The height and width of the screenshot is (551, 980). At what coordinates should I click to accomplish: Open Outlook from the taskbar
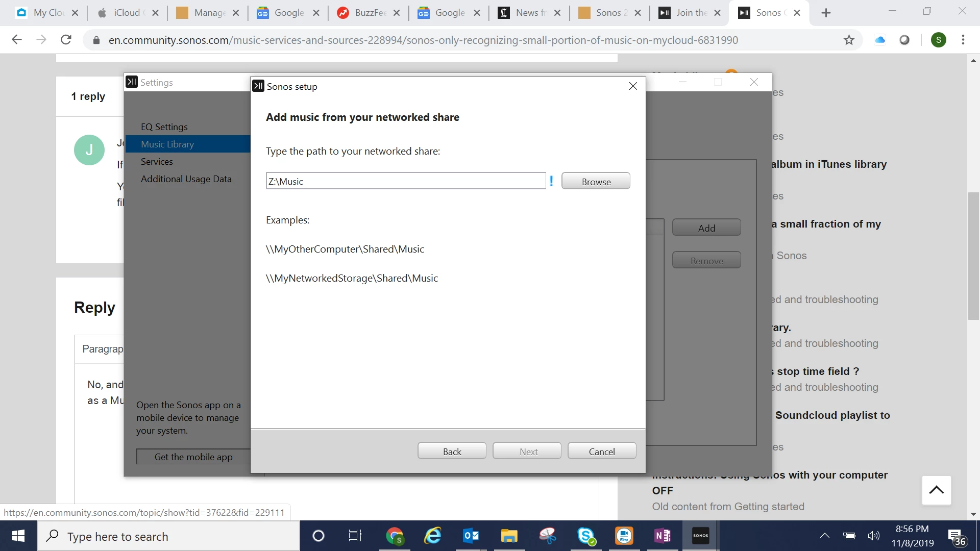[471, 536]
